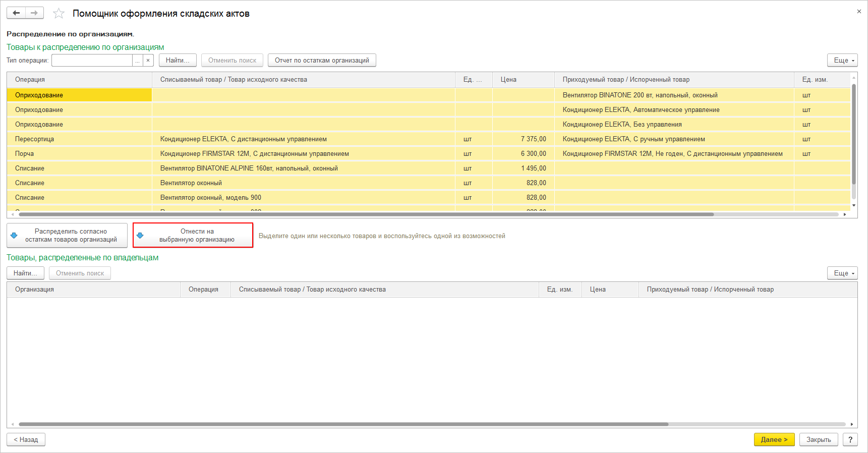Select Вентилятор оконный, модель 900 cell
Image resolution: width=868 pixels, height=453 pixels.
304,198
